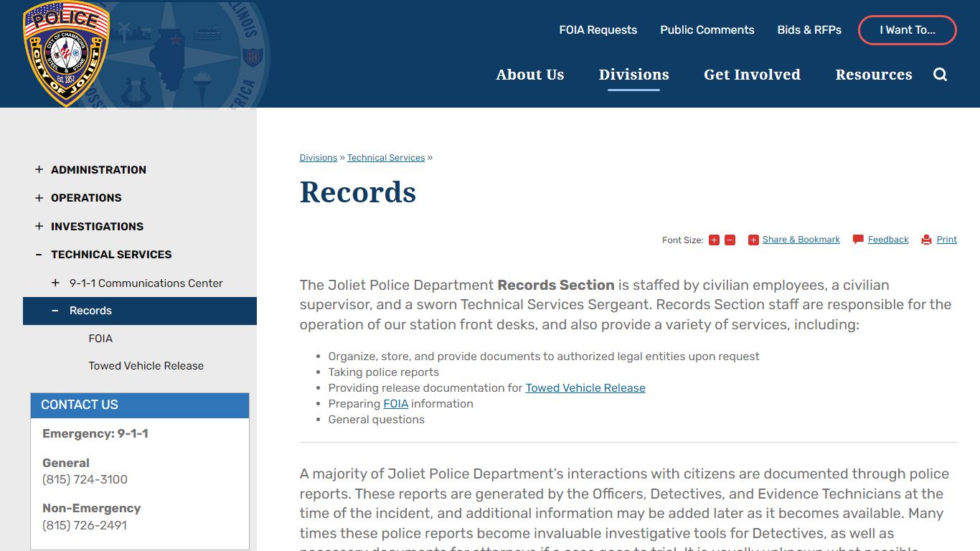The image size is (980, 551).
Task: Open 9-1-1 Communications Center sidebar link
Action: (146, 283)
